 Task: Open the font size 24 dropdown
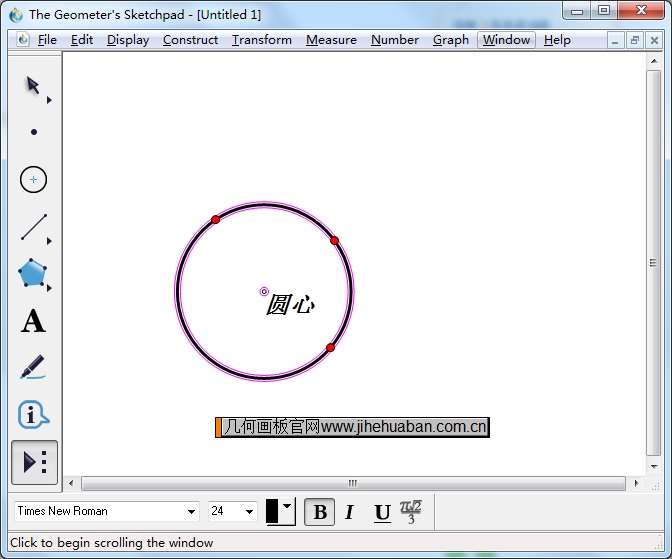pyautogui.click(x=249, y=511)
